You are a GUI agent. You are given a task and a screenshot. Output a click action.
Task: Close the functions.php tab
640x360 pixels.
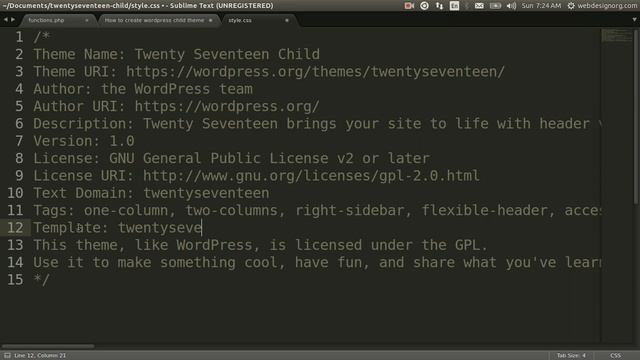(x=87, y=20)
